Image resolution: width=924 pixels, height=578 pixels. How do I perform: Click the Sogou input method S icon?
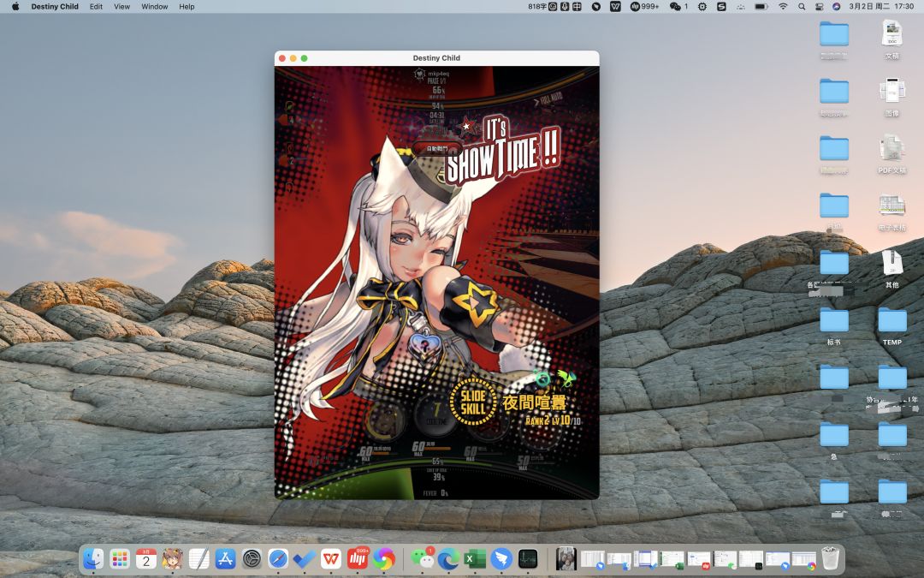pos(721,7)
